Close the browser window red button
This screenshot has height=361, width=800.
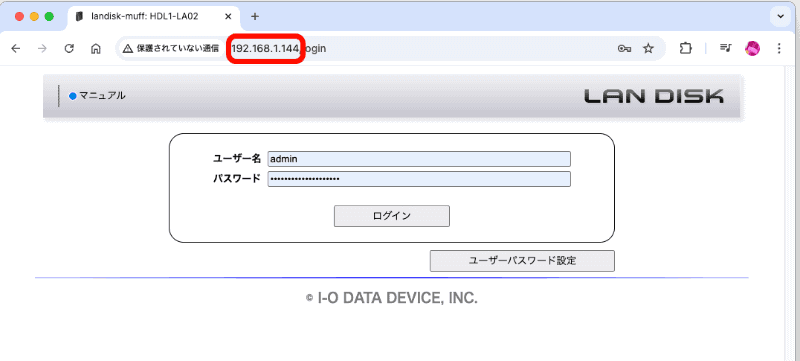(19, 16)
